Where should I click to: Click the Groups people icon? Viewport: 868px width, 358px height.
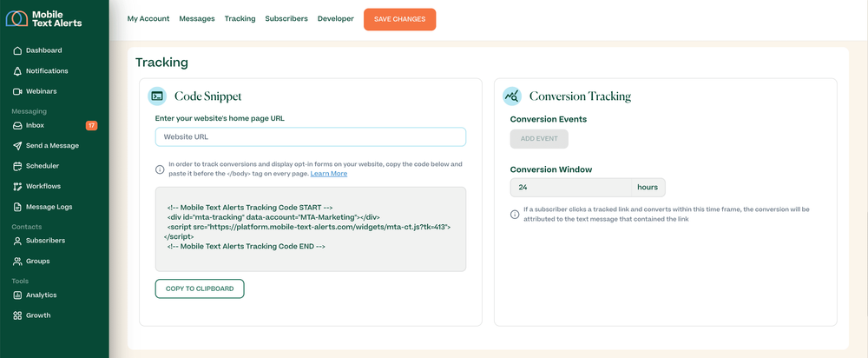click(17, 261)
